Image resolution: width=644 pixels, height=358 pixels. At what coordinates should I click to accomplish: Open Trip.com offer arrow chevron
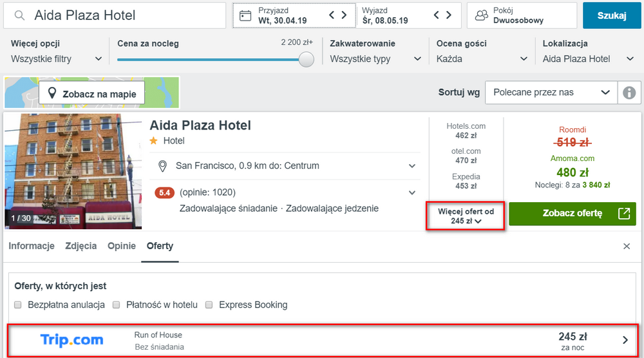pyautogui.click(x=625, y=340)
